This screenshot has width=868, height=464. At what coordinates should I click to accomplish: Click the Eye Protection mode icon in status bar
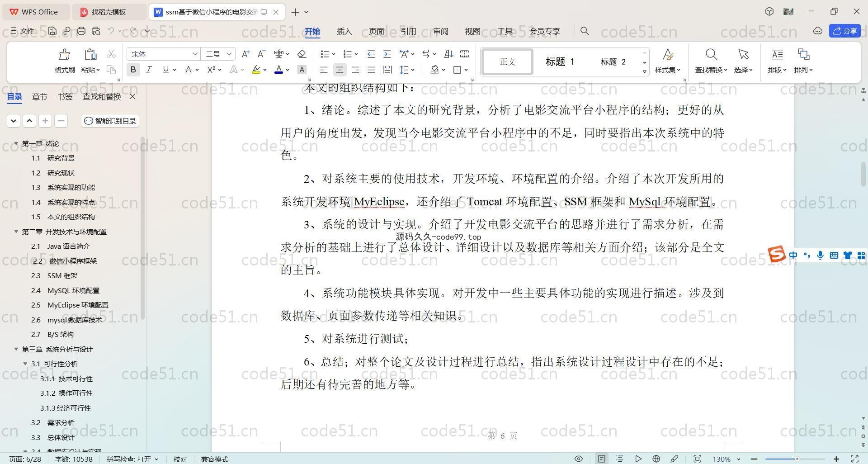pyautogui.click(x=578, y=459)
